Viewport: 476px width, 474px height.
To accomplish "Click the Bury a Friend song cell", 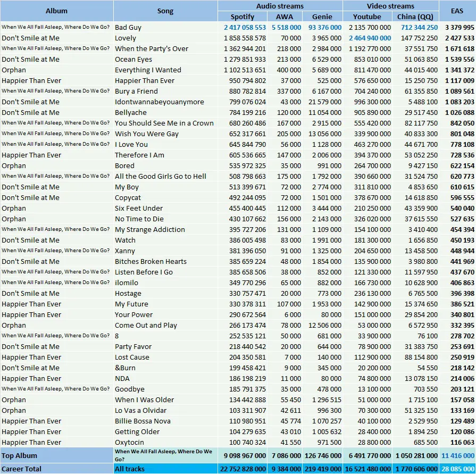I will pos(165,91).
